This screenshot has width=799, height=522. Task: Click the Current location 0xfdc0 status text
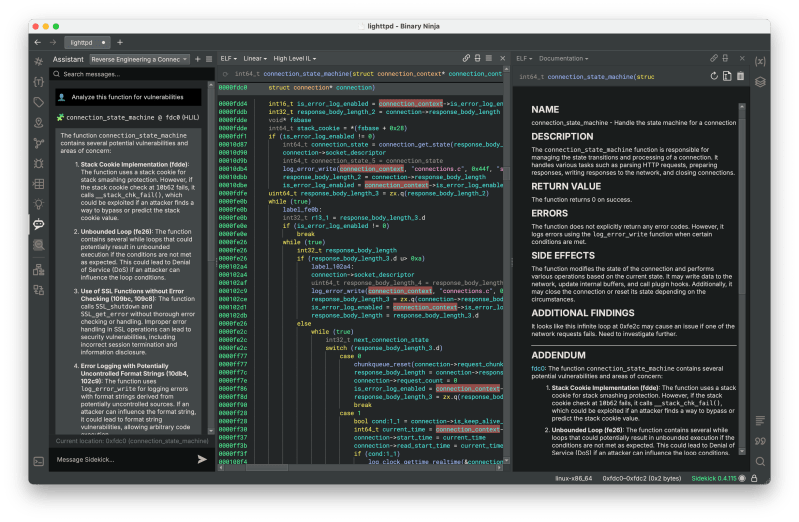pos(132,441)
